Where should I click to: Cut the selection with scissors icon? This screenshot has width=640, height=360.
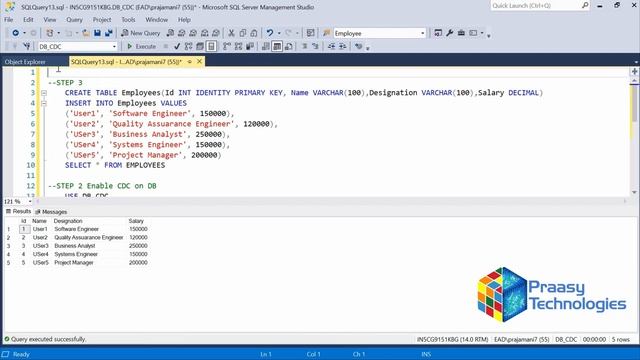click(x=231, y=33)
